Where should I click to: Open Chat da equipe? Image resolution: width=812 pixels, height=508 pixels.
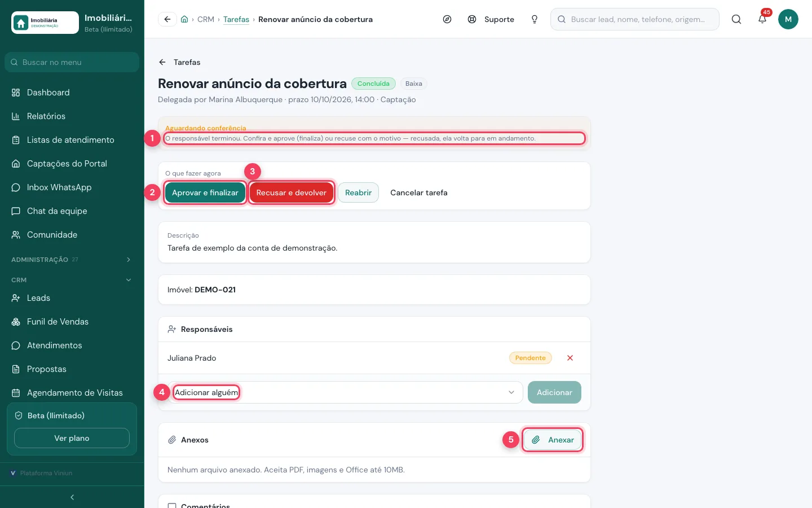[x=72, y=211]
